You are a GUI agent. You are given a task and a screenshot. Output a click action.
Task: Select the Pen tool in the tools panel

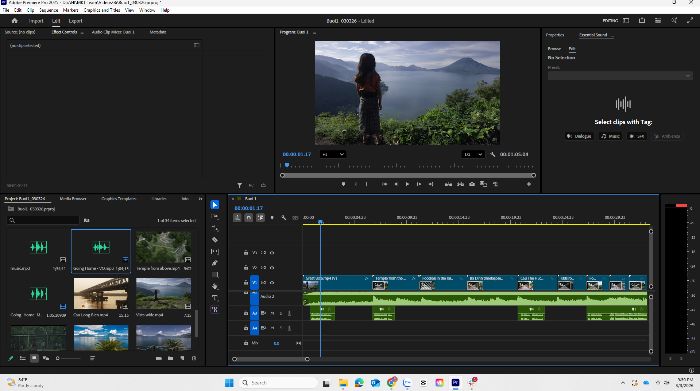coord(215,263)
